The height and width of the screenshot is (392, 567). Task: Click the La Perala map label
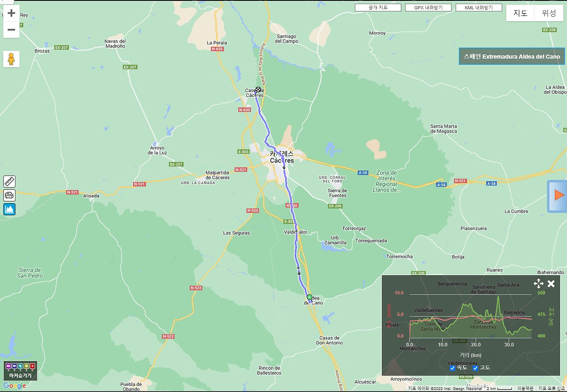pos(217,43)
